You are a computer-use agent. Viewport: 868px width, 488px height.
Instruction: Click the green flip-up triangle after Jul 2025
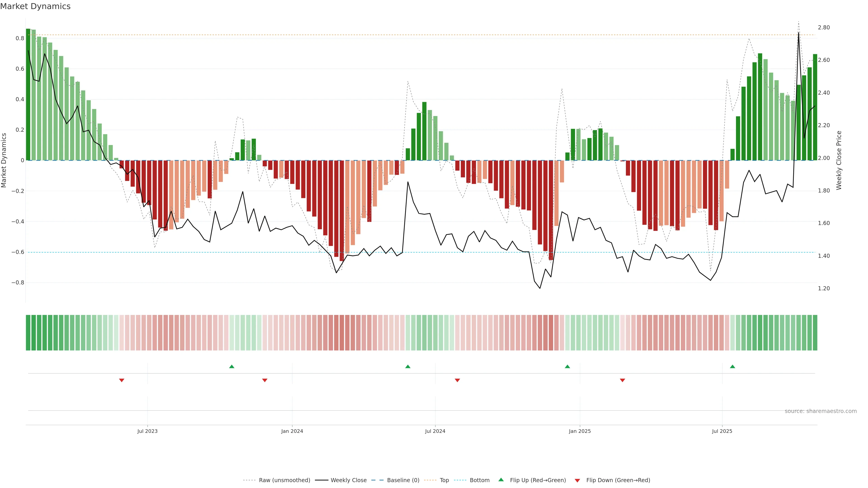tap(733, 366)
